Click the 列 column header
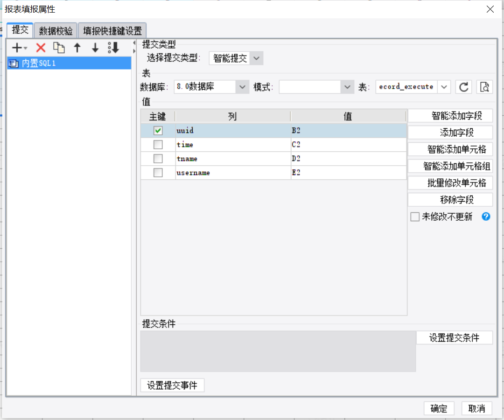504x420 pixels. click(233, 116)
